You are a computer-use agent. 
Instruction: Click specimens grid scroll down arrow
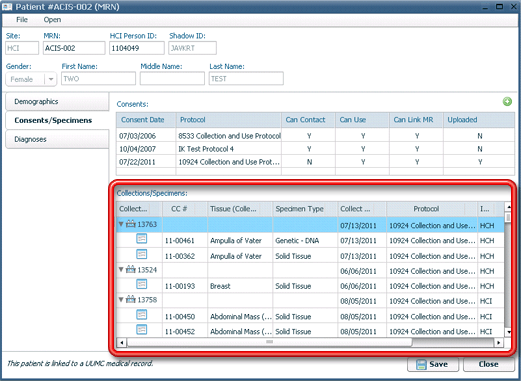click(x=508, y=332)
